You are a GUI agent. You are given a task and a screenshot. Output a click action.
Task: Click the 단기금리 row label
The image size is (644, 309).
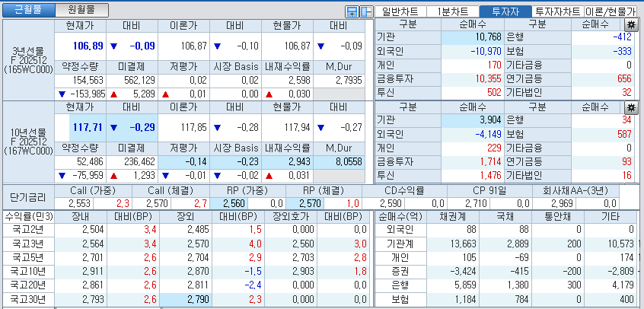tap(28, 197)
